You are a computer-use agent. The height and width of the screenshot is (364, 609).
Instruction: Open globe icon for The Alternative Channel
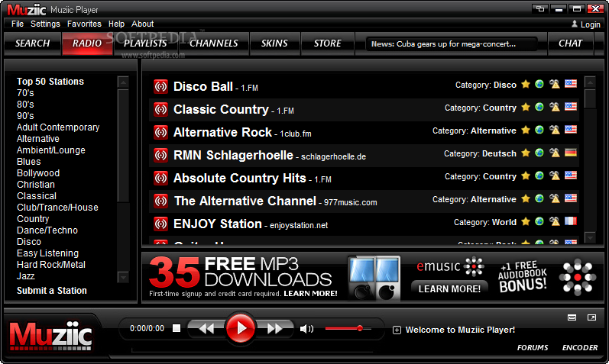(x=539, y=198)
